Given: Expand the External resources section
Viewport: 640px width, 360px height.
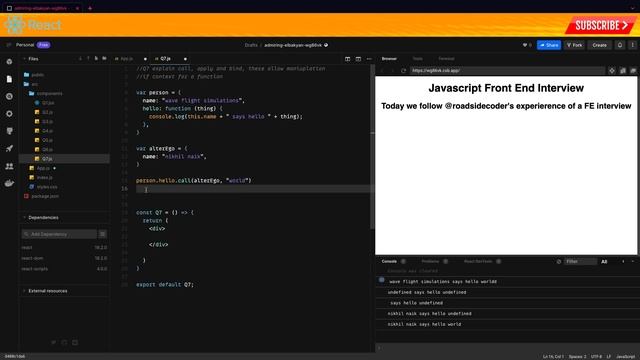Looking at the screenshot, I should coord(48,291).
